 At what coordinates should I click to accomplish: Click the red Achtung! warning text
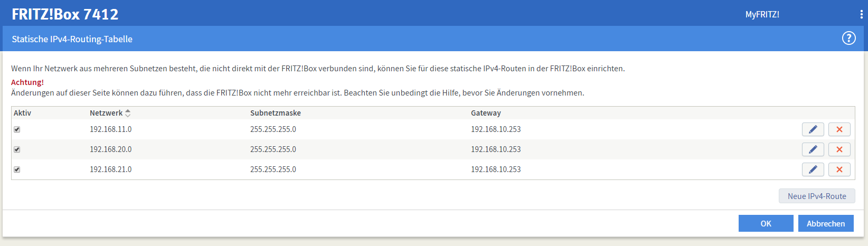(27, 82)
